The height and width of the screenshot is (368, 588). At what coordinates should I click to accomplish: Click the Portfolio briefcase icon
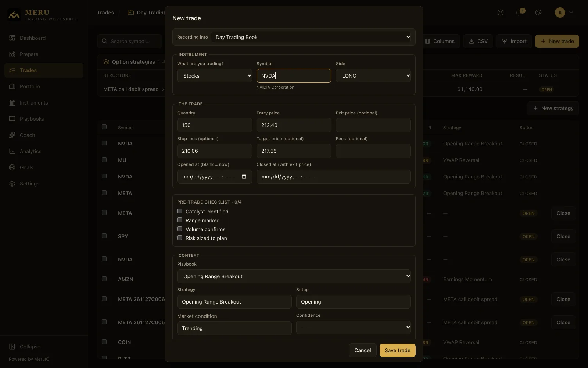pos(12,86)
